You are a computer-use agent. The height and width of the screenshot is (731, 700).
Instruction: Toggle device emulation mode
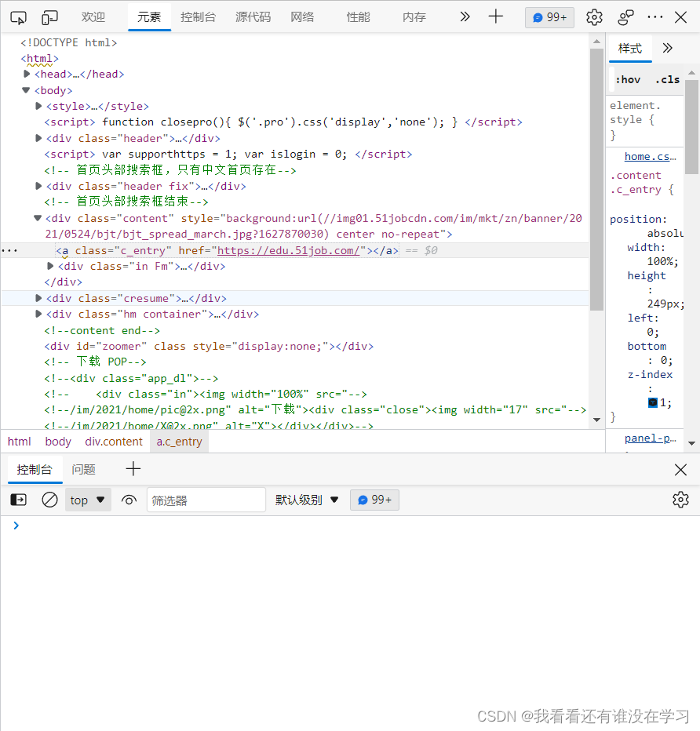(49, 17)
